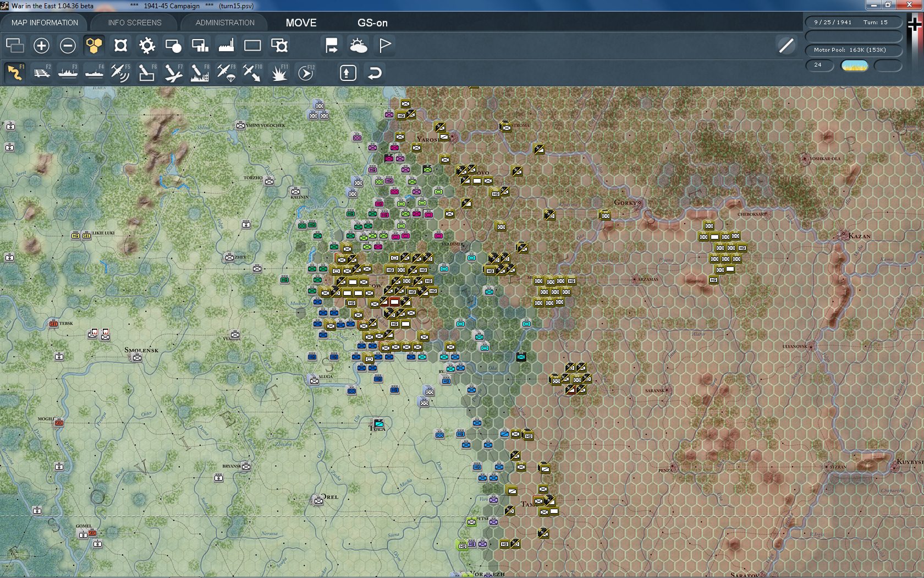Show weather with the sun-cloud icon
This screenshot has width=924, height=578.
358,45
